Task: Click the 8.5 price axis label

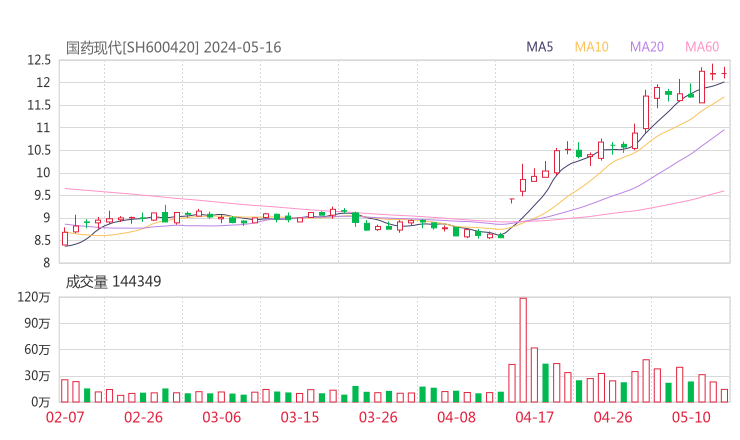Action: [42, 241]
